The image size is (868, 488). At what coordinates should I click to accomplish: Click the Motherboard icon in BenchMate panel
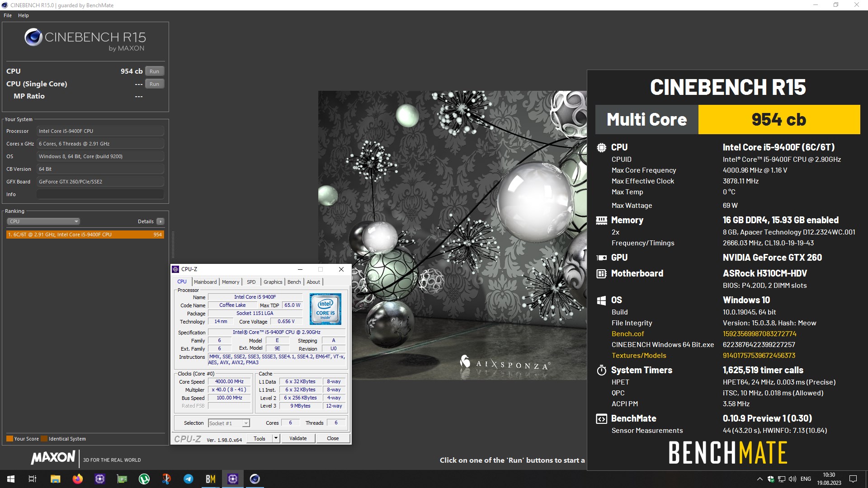(601, 273)
